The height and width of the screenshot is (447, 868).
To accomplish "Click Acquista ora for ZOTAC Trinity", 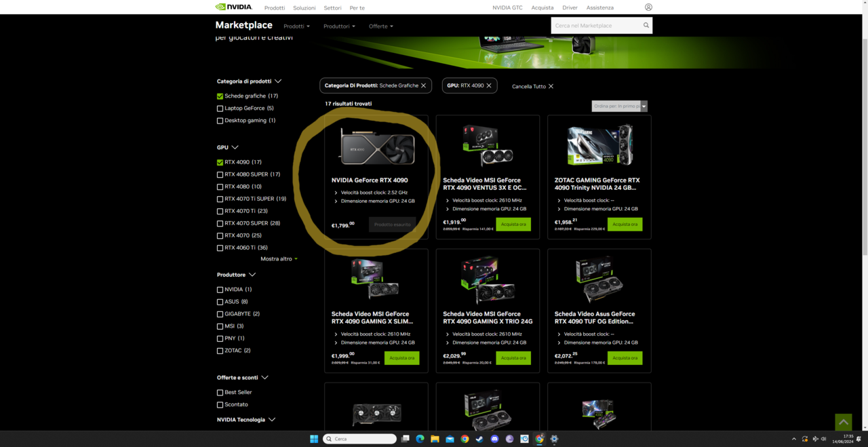I will click(x=625, y=225).
